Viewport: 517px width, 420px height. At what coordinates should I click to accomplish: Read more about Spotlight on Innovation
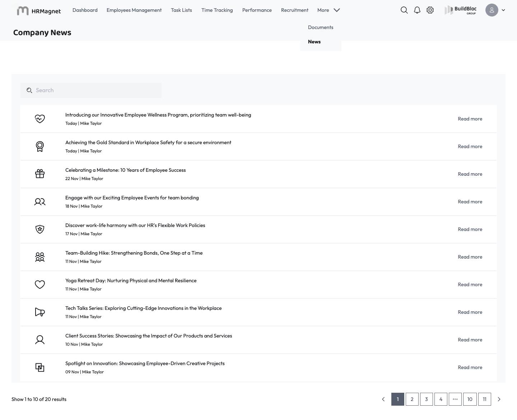[470, 367]
